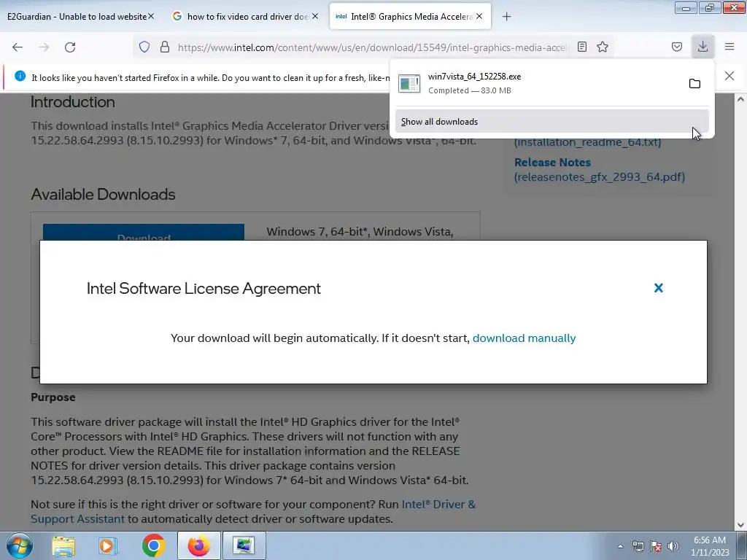Click the page scrollbar down arrow

coord(740,525)
